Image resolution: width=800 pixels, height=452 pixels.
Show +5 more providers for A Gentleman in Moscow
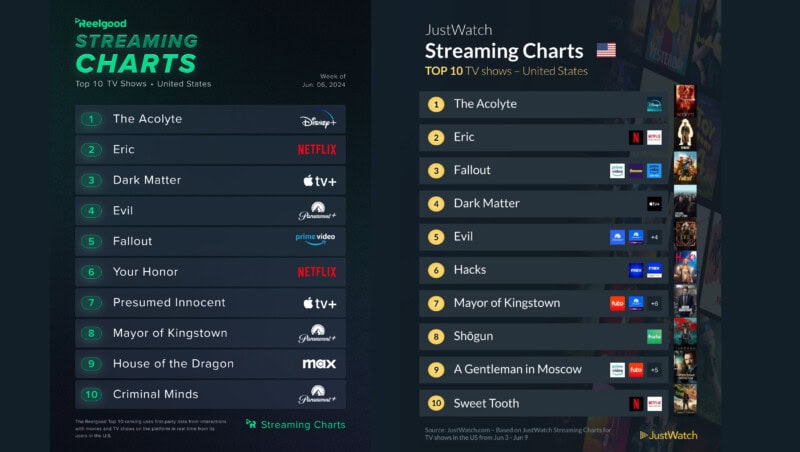654,369
